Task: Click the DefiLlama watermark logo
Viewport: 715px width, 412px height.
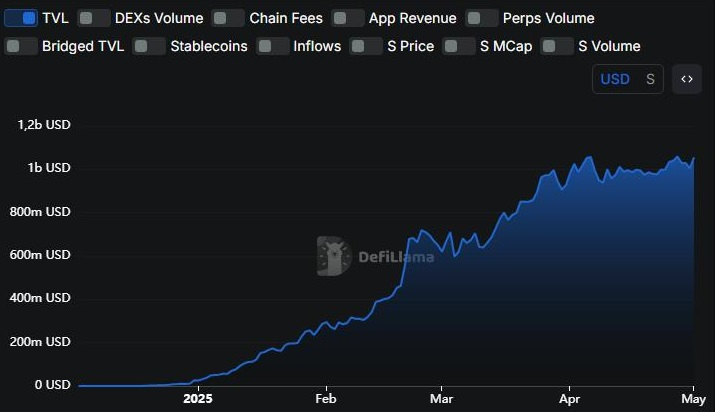Action: point(375,256)
